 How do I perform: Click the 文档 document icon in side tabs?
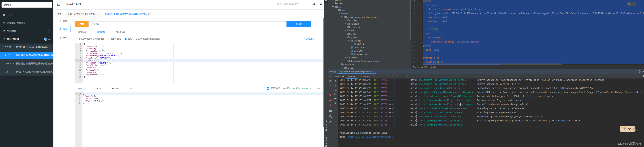[x=61, y=21]
